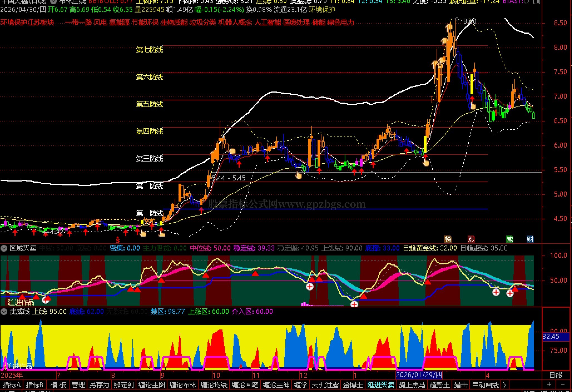Switch to the 缠论主图 template

pyautogui.click(x=152, y=385)
